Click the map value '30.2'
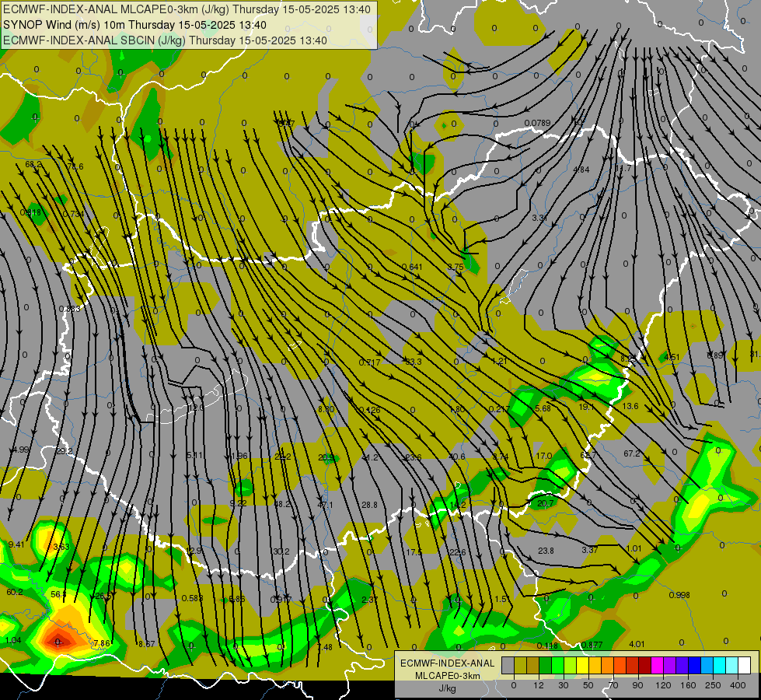This screenshot has width=761, height=700. pyautogui.click(x=281, y=551)
